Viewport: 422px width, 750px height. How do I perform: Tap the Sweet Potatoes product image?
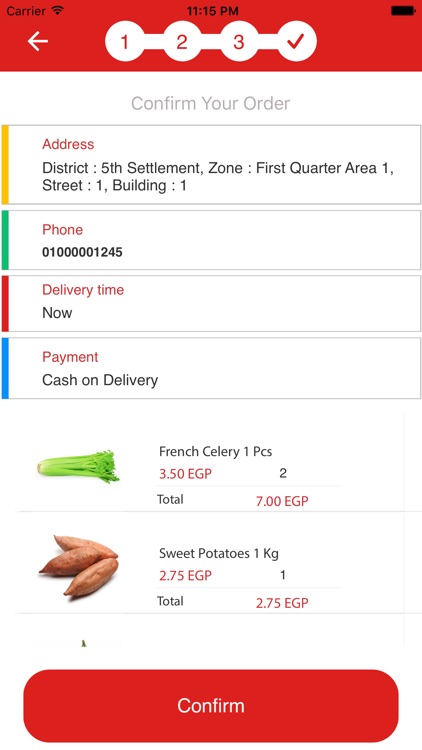coord(78,565)
